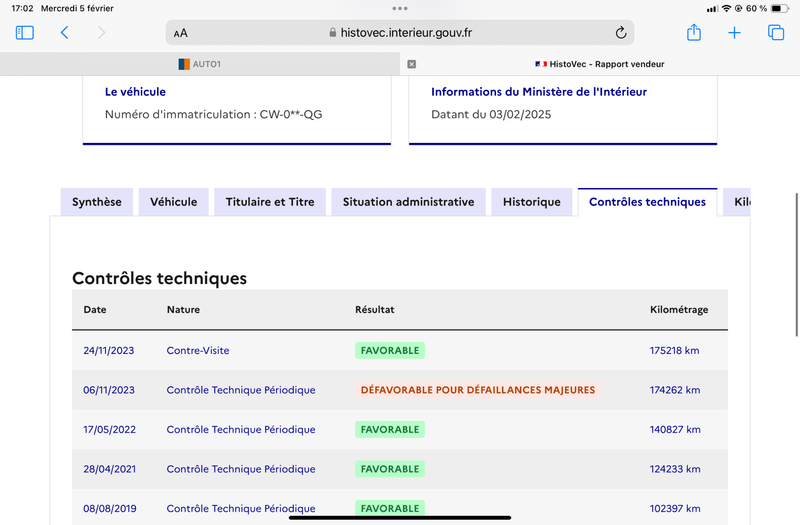
Task: Go back to the previous page
Action: click(64, 33)
